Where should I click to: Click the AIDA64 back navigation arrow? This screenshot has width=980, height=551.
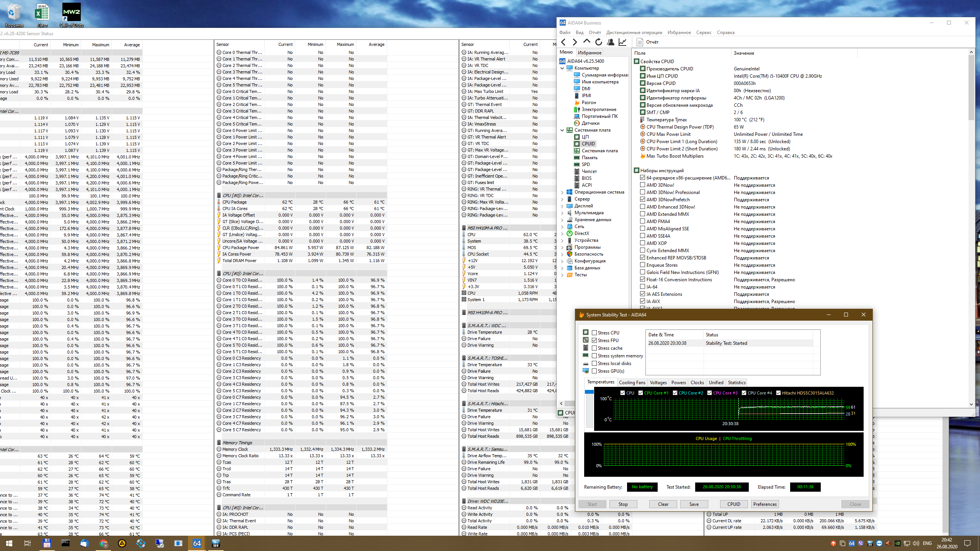[x=563, y=42]
